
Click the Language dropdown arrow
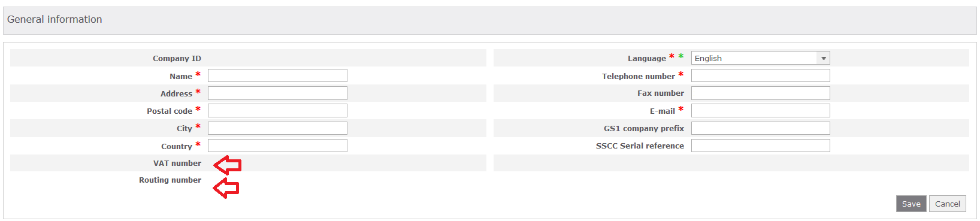[824, 58]
